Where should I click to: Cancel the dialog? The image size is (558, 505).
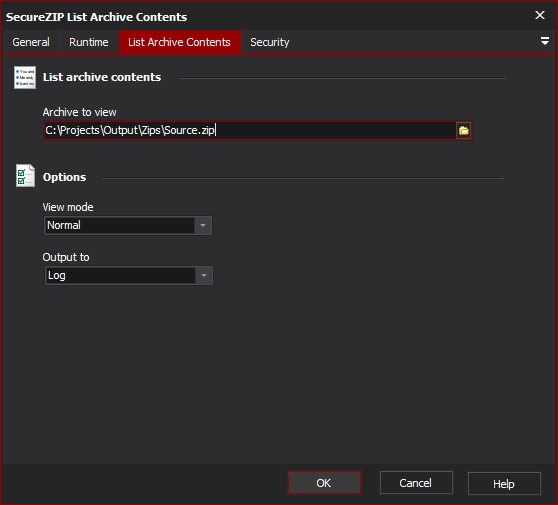point(416,483)
